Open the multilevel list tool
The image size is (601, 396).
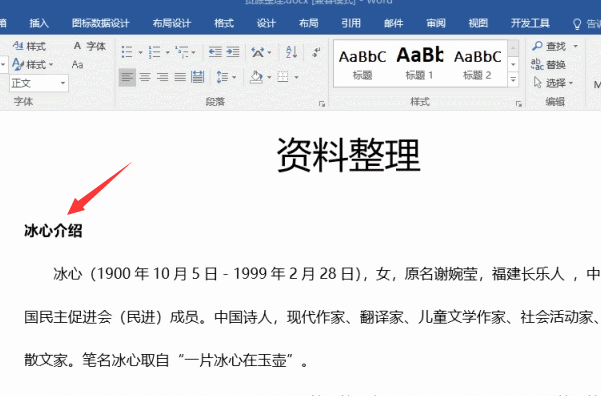point(182,52)
